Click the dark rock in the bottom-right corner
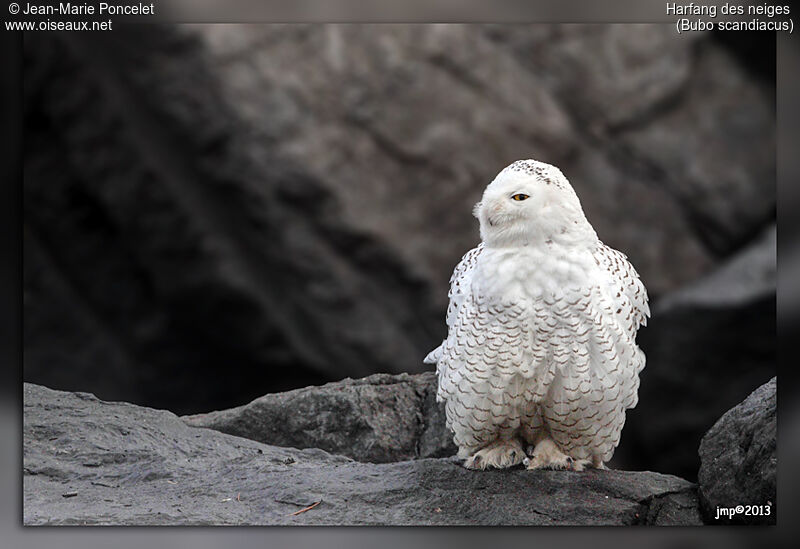 [740, 450]
